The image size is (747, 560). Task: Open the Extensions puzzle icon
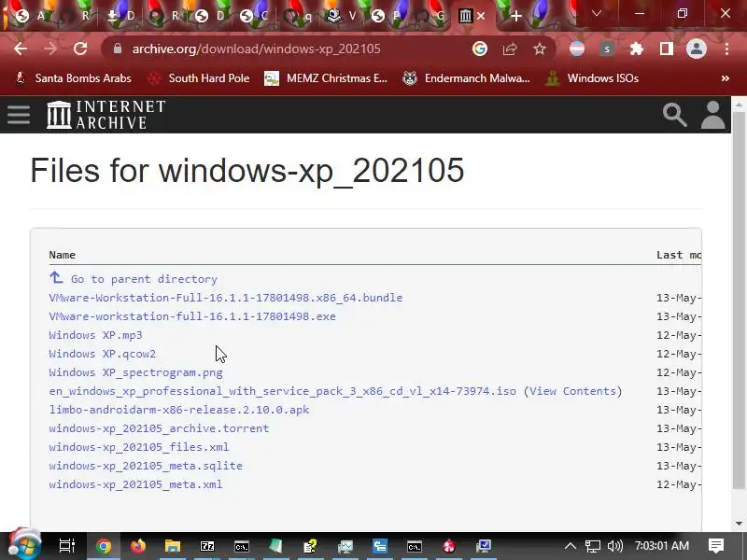click(637, 49)
